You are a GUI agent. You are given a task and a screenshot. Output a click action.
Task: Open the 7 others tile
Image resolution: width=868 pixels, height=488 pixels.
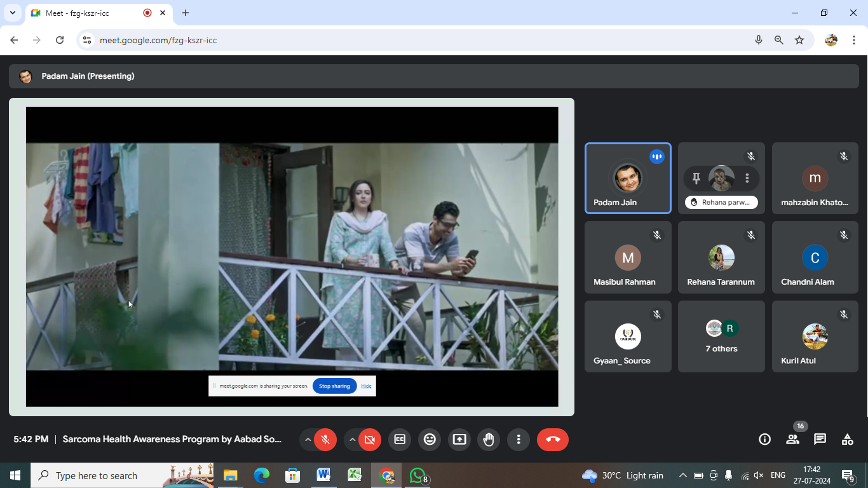coord(721,336)
